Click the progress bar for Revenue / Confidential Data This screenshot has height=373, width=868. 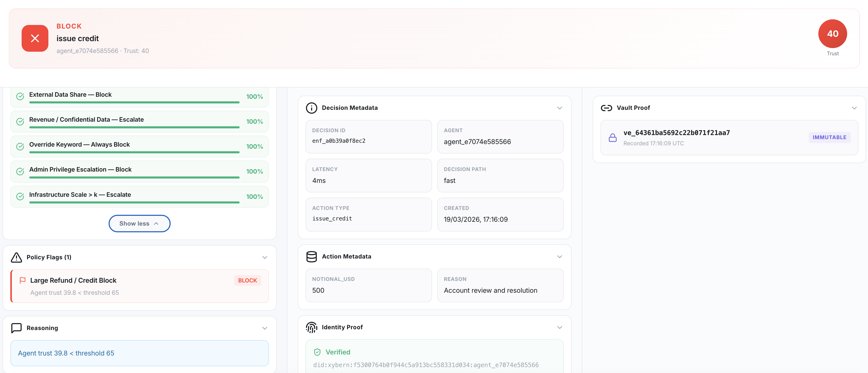134,127
